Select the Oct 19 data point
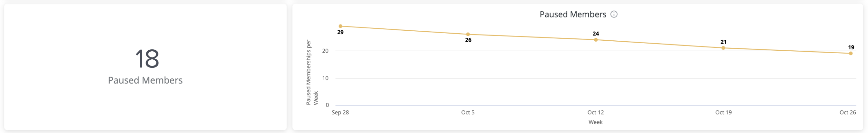868x133 pixels. [723, 48]
